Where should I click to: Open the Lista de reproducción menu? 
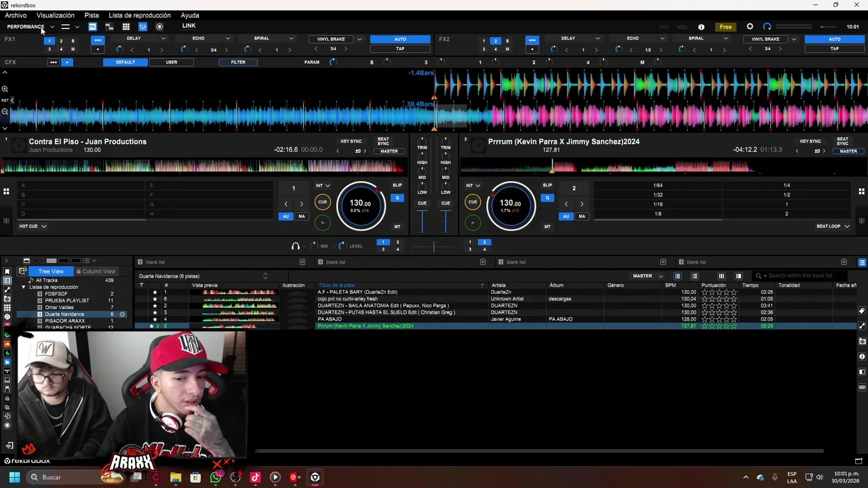coord(140,15)
